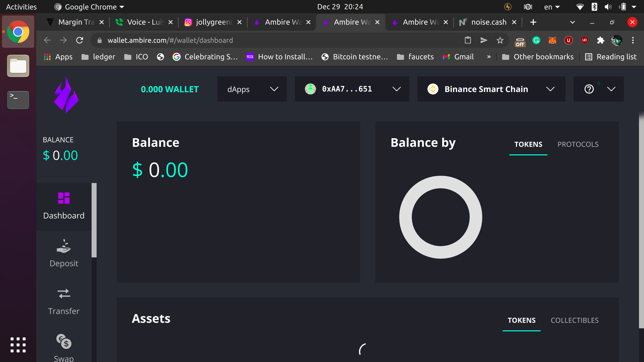644x362 pixels.
Task: Open the Chrome profile avatar
Action: pos(617,40)
